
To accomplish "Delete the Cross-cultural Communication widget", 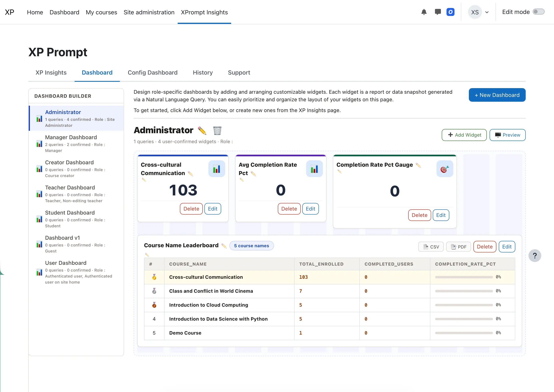I will pos(191,209).
